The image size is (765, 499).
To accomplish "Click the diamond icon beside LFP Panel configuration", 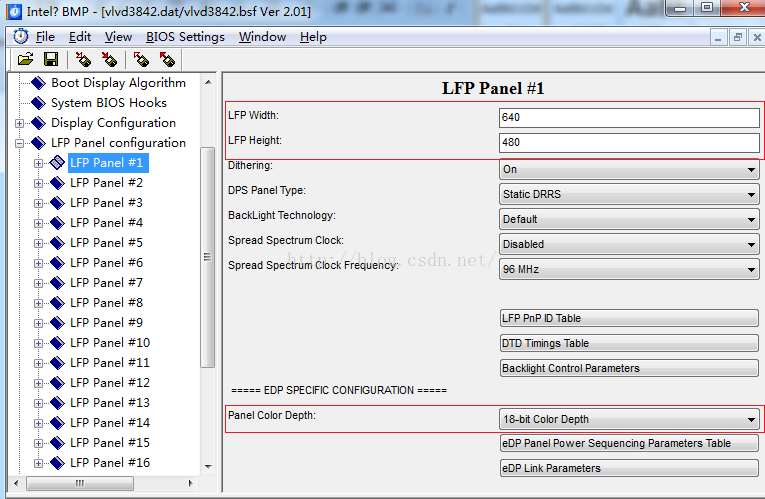I will pyautogui.click(x=38, y=143).
